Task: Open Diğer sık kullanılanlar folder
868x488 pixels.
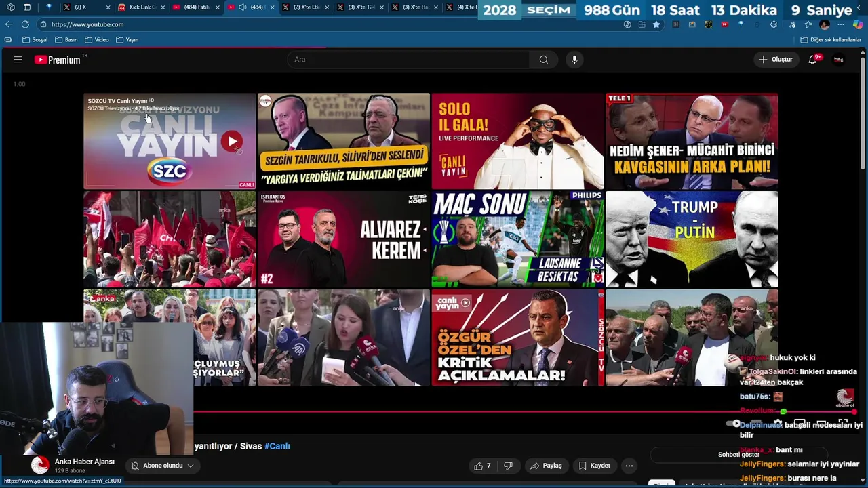Action: (831, 40)
